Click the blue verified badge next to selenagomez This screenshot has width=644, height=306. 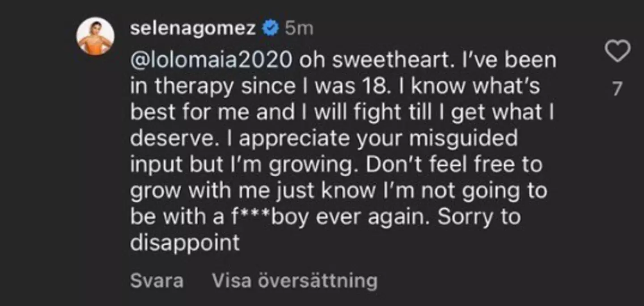pos(270,28)
